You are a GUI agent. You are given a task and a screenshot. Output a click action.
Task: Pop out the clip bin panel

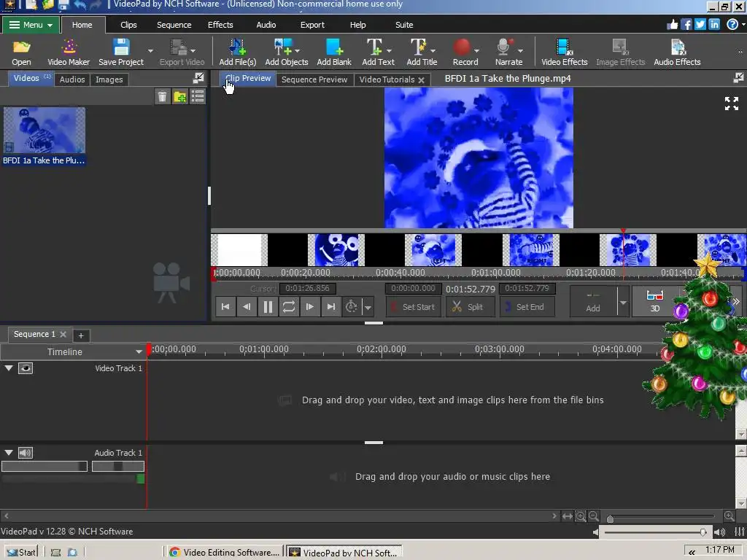[198, 79]
